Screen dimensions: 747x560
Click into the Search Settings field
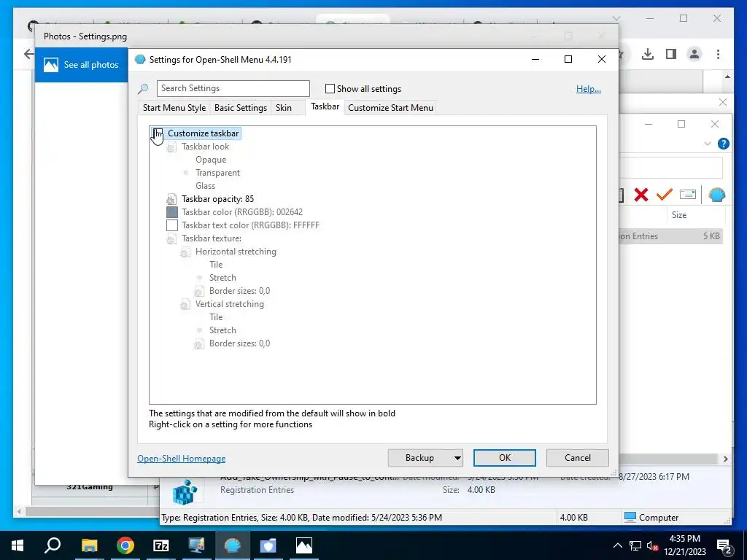233,88
